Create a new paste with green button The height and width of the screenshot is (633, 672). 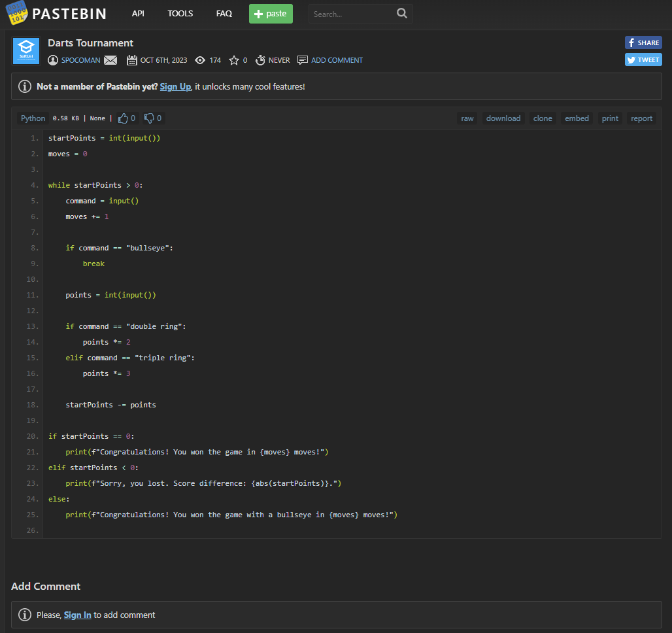(x=271, y=14)
